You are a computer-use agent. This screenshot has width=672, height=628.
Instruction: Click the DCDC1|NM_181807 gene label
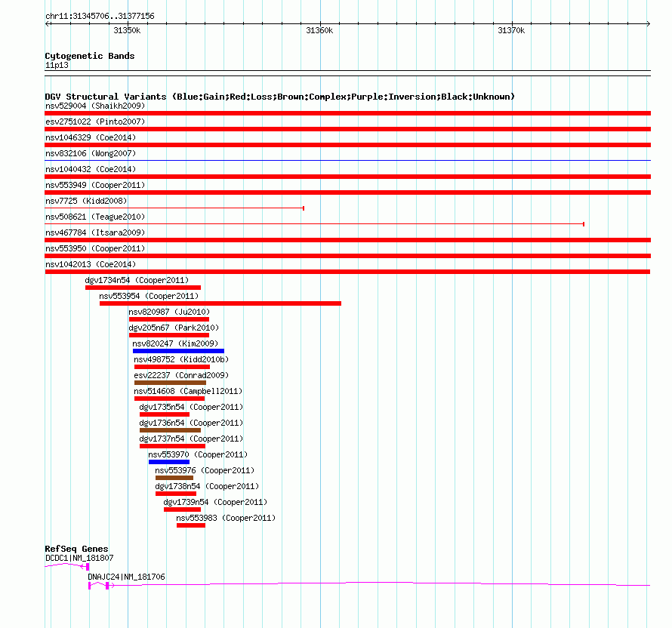coord(79,558)
